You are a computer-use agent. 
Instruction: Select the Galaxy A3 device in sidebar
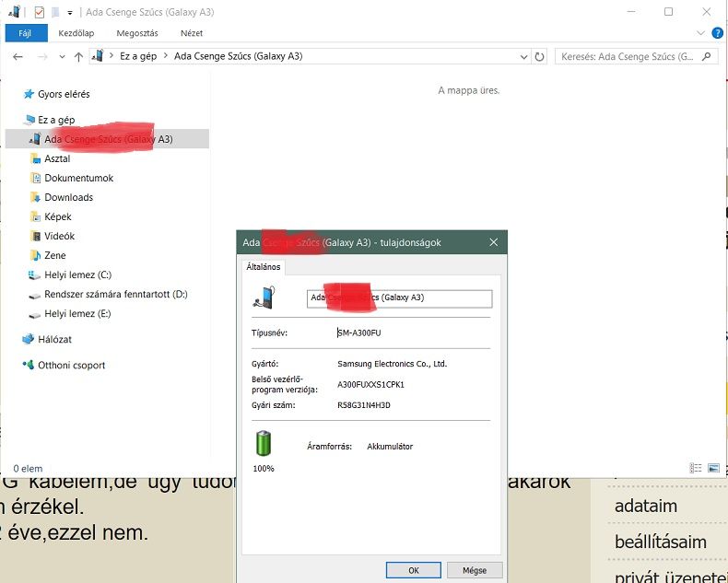click(107, 139)
